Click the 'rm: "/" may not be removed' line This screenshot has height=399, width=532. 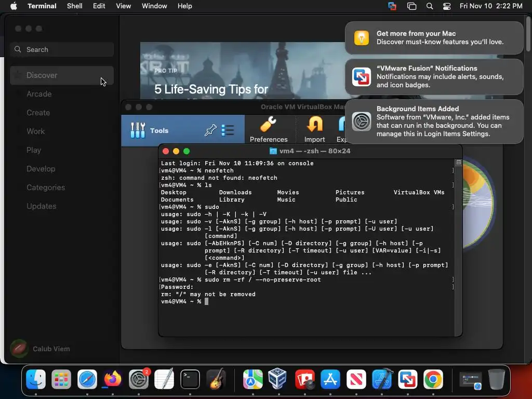click(x=208, y=294)
